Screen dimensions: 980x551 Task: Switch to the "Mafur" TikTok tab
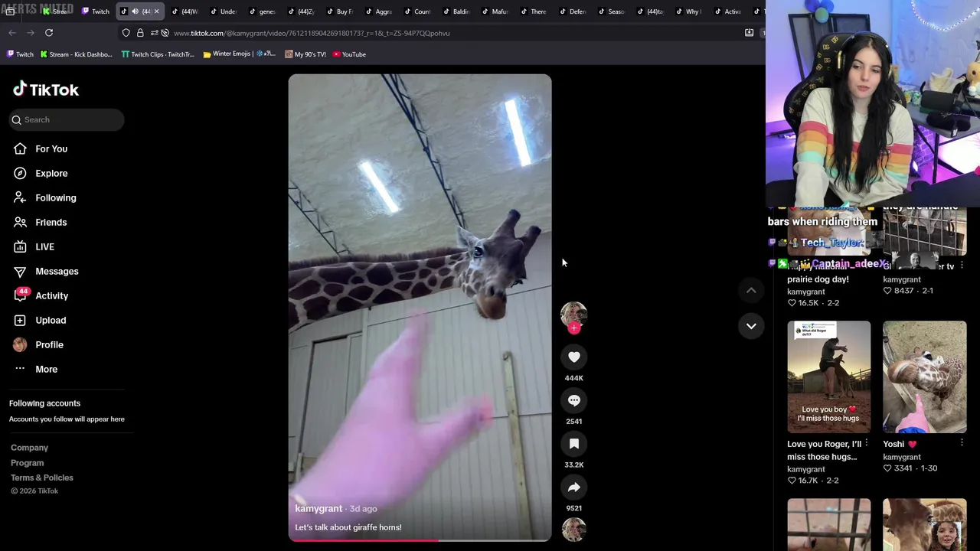(x=495, y=11)
